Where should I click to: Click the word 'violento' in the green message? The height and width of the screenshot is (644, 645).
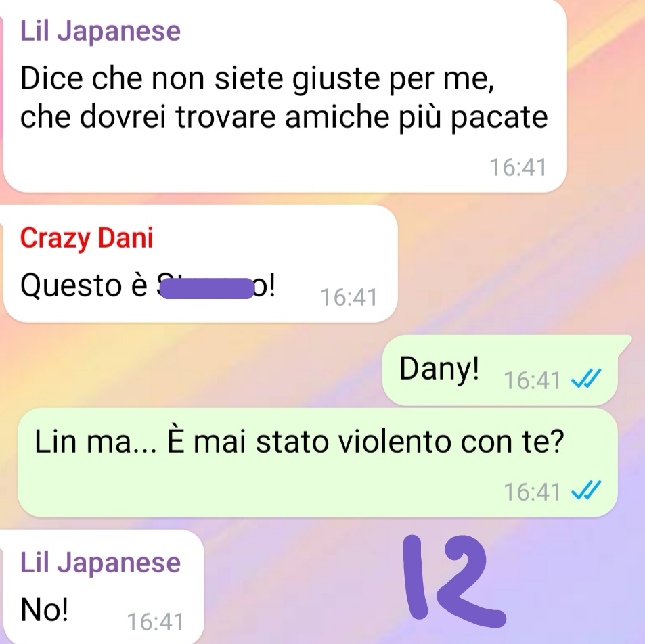394,442
